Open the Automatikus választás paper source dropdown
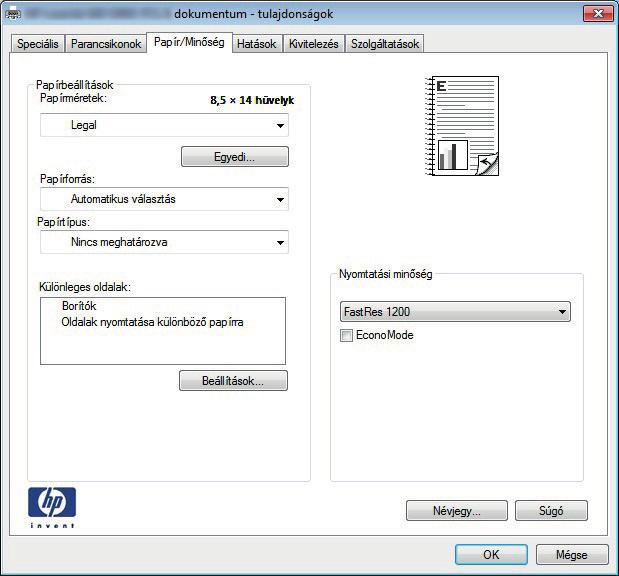619x576 pixels. 164,199
